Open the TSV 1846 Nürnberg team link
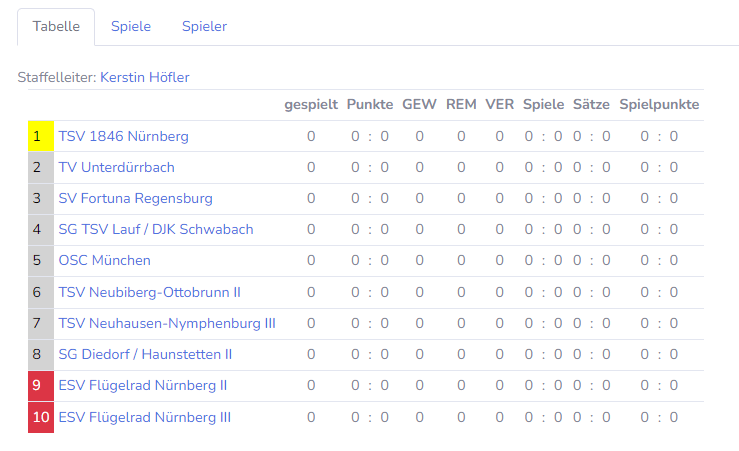 coord(123,136)
